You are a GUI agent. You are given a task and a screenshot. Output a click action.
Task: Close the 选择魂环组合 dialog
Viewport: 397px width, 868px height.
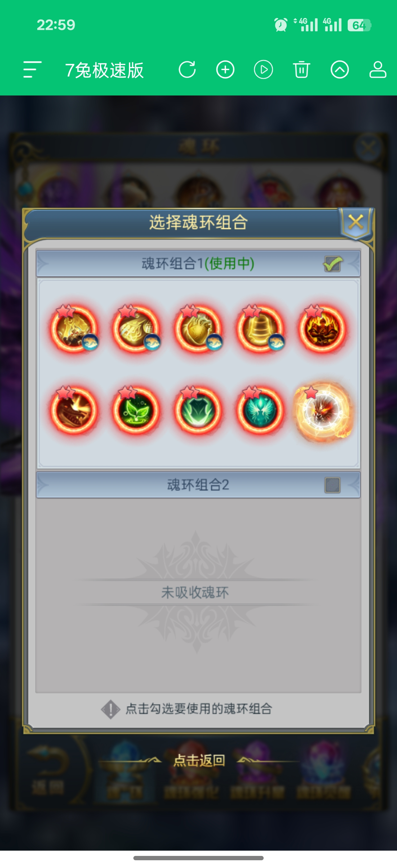[x=356, y=222]
